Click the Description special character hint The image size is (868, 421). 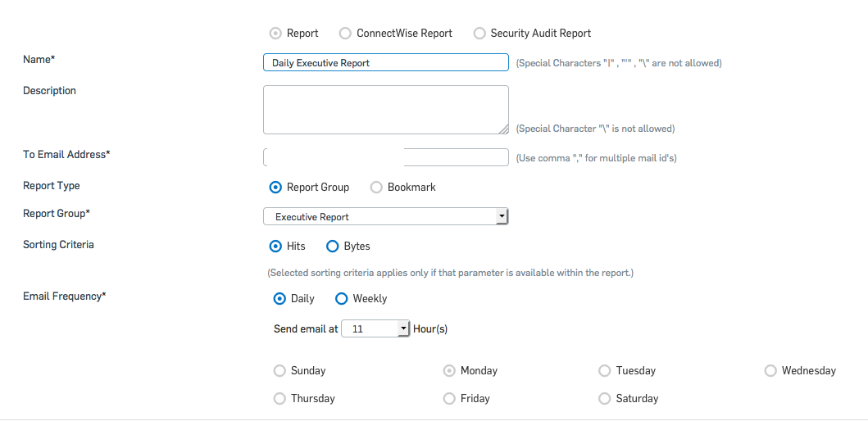coord(595,129)
